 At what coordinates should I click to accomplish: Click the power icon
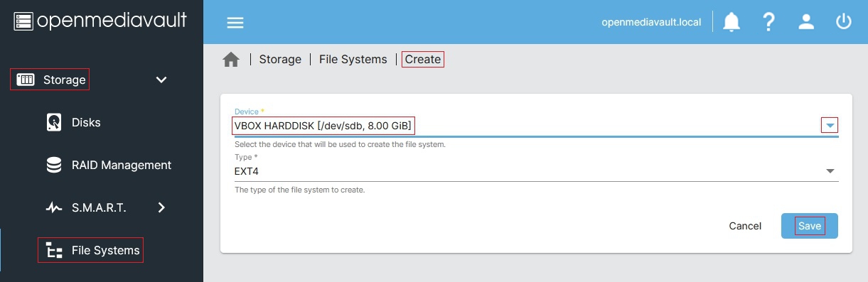[x=844, y=22]
